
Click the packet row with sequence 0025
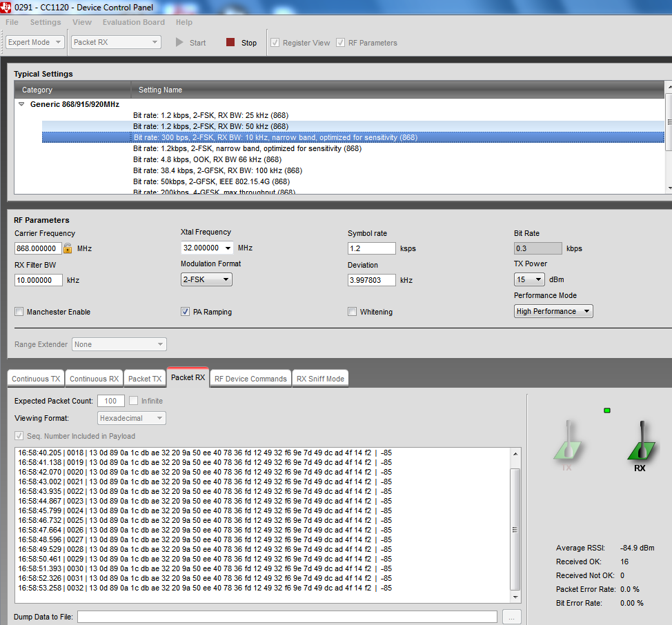click(x=205, y=520)
